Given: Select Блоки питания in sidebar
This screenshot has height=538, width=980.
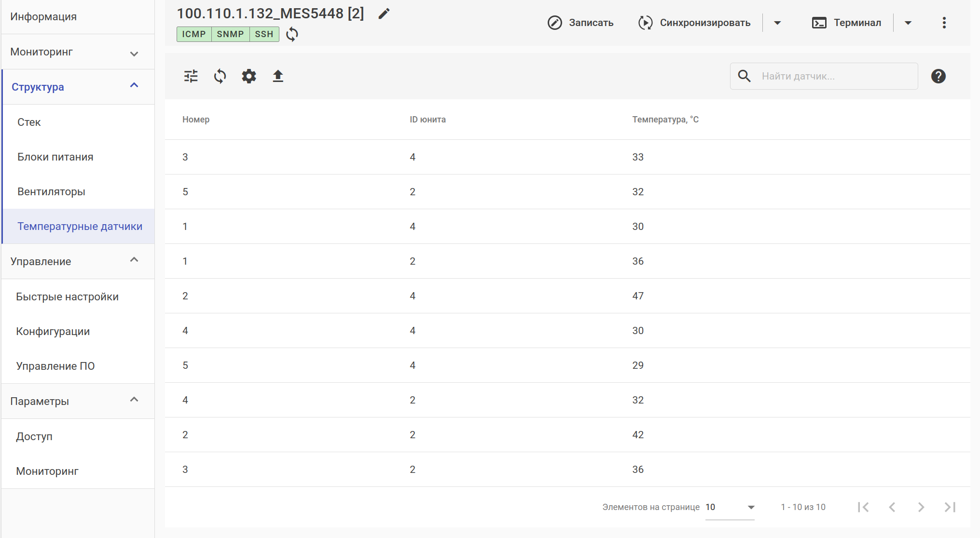Looking at the screenshot, I should tap(55, 157).
